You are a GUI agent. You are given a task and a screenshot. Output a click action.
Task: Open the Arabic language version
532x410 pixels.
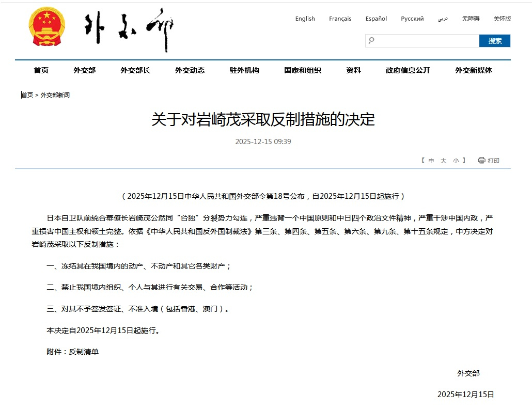[x=443, y=19]
